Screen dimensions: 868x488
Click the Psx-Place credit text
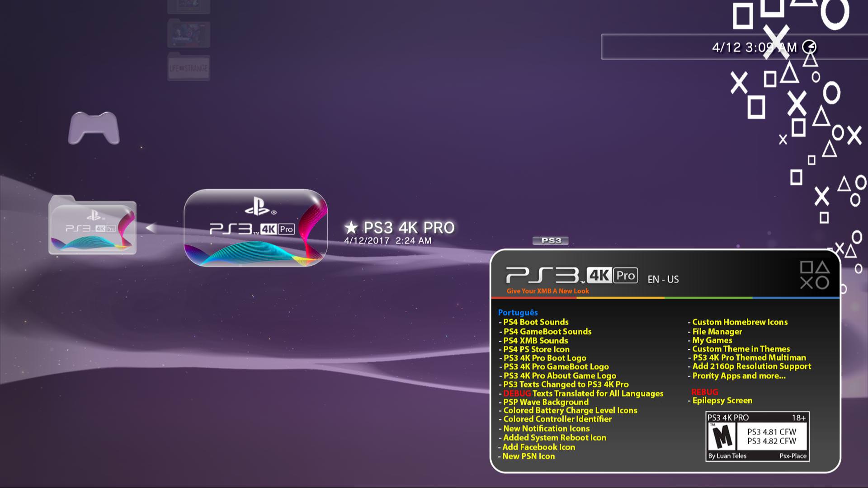coord(793,456)
